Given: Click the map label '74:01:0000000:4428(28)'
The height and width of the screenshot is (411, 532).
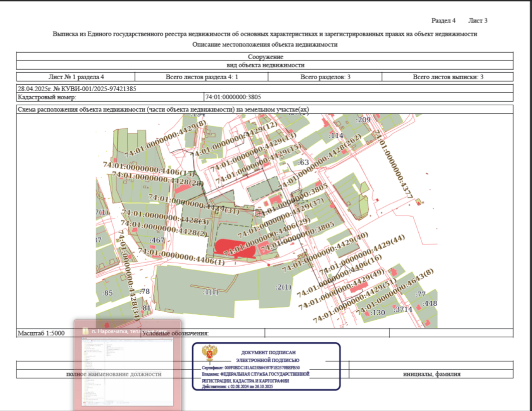Looking at the screenshot, I should pyautogui.click(x=158, y=179).
